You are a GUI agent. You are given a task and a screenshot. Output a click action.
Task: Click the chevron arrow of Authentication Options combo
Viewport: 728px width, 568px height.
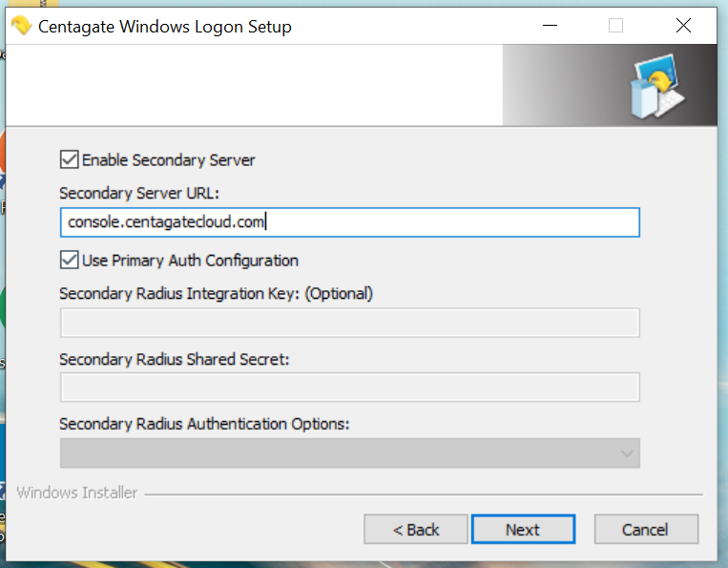(x=627, y=453)
